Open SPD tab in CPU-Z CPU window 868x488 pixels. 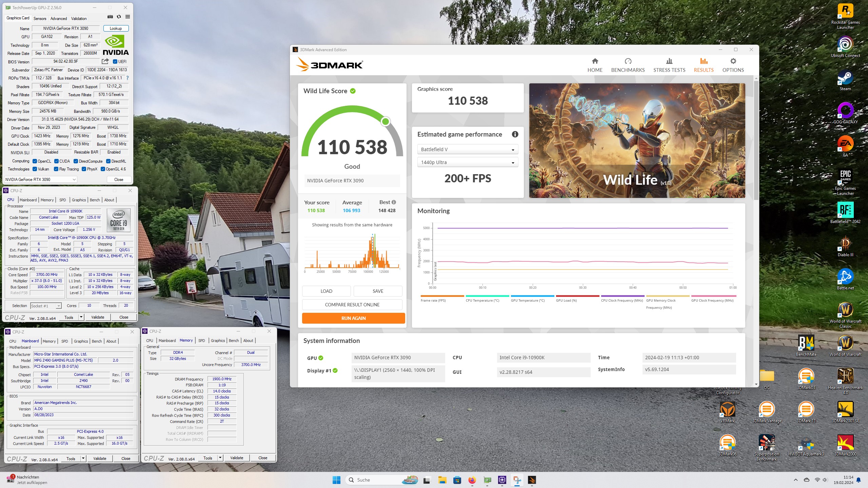(62, 200)
